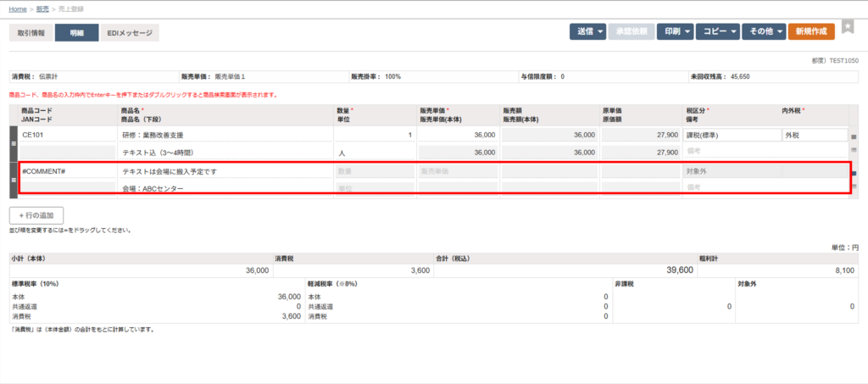Screen dimensions: 868x384
Task: Add a row with 行の追加 button
Action: tap(36, 215)
